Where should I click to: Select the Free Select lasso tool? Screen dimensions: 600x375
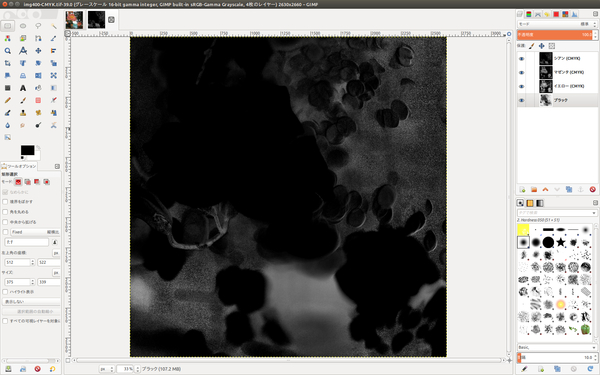(x=38, y=26)
